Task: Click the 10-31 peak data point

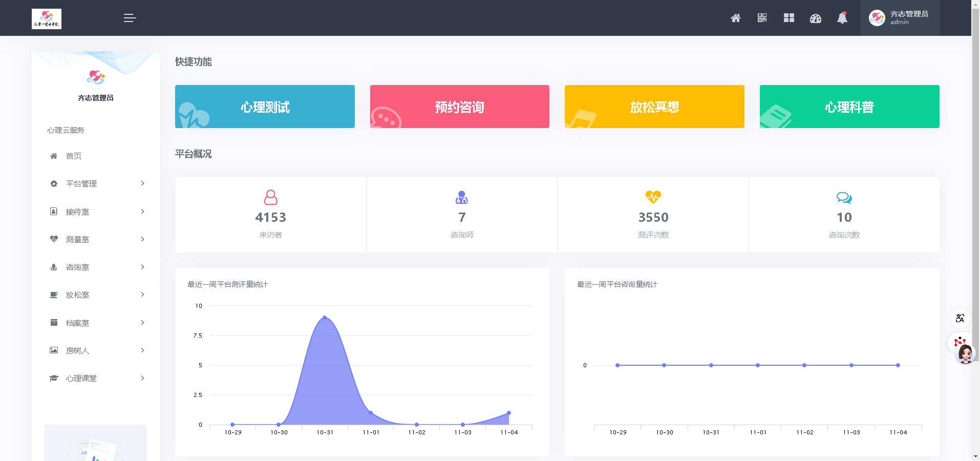Action: 325,318
